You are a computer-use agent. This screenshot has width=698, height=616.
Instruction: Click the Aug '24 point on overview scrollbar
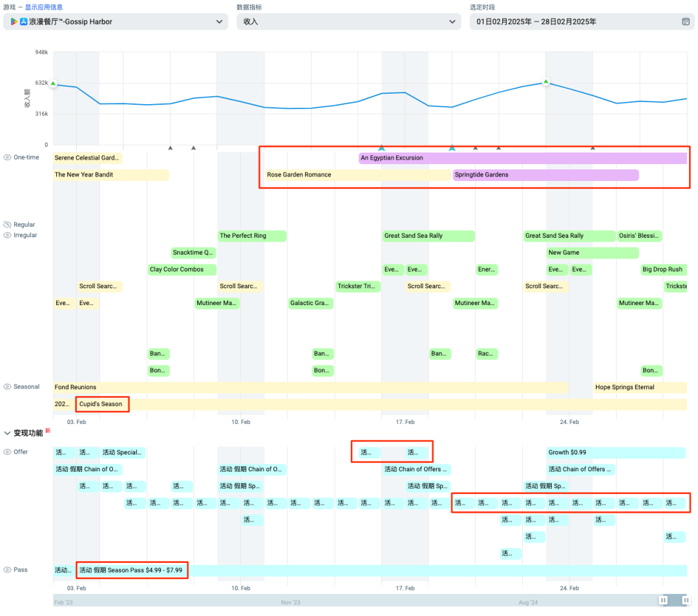coord(528,602)
